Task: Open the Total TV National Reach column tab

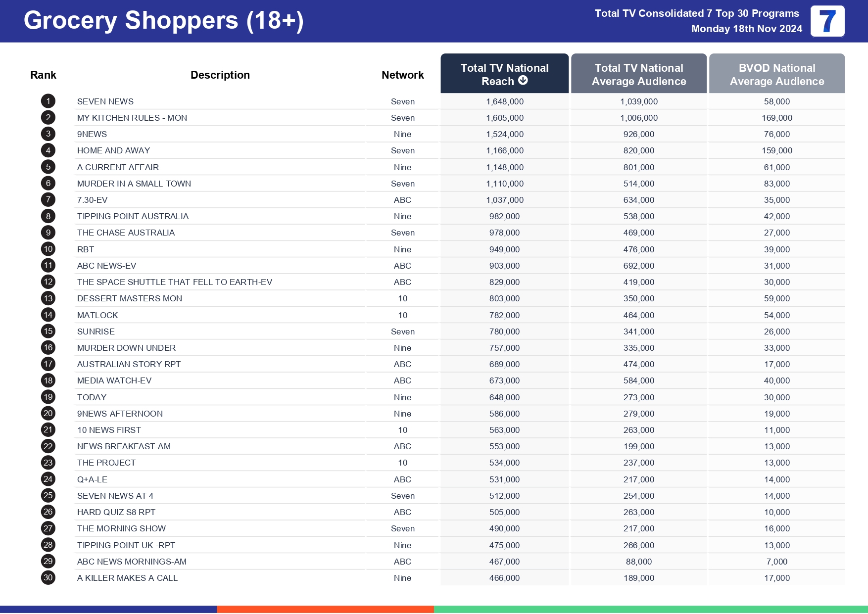Action: 504,73
